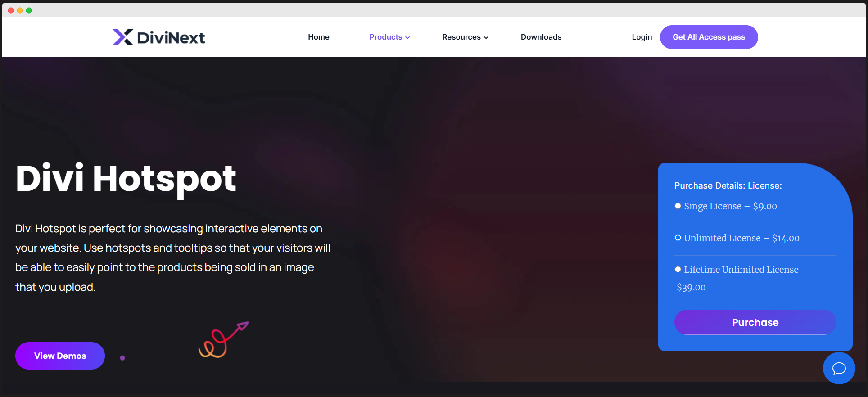
Task: Click the Purchase Details: License label
Action: pos(728,185)
